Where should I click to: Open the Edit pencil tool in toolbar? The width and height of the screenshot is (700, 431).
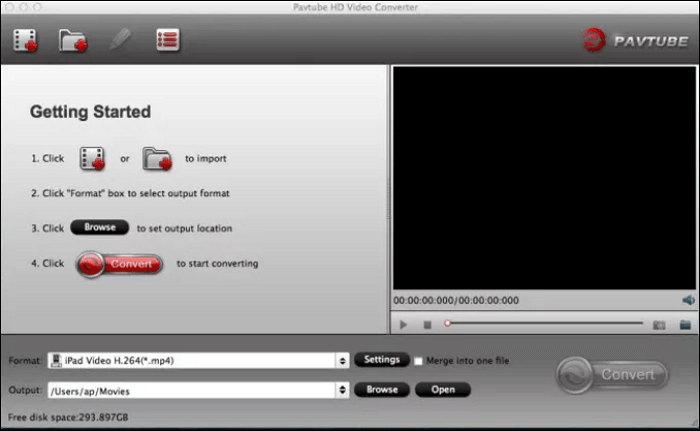point(121,40)
